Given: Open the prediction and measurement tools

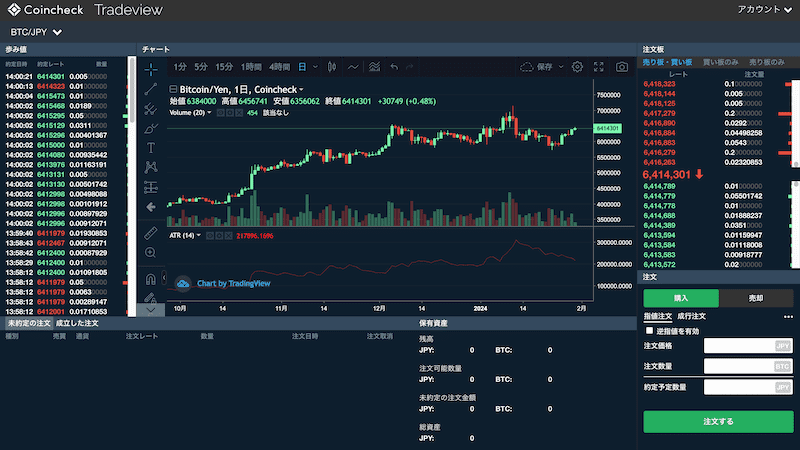Looking at the screenshot, I should point(151,187).
